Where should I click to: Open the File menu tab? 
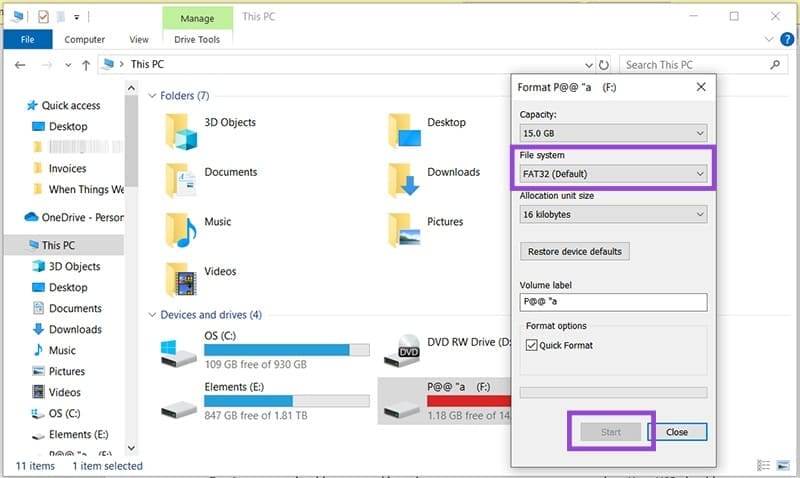coord(27,39)
